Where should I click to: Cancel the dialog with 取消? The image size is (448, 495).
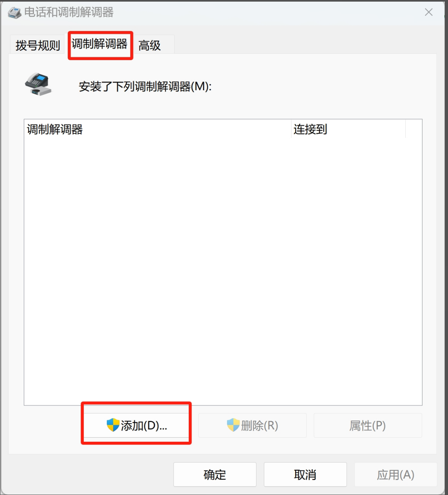[305, 474]
